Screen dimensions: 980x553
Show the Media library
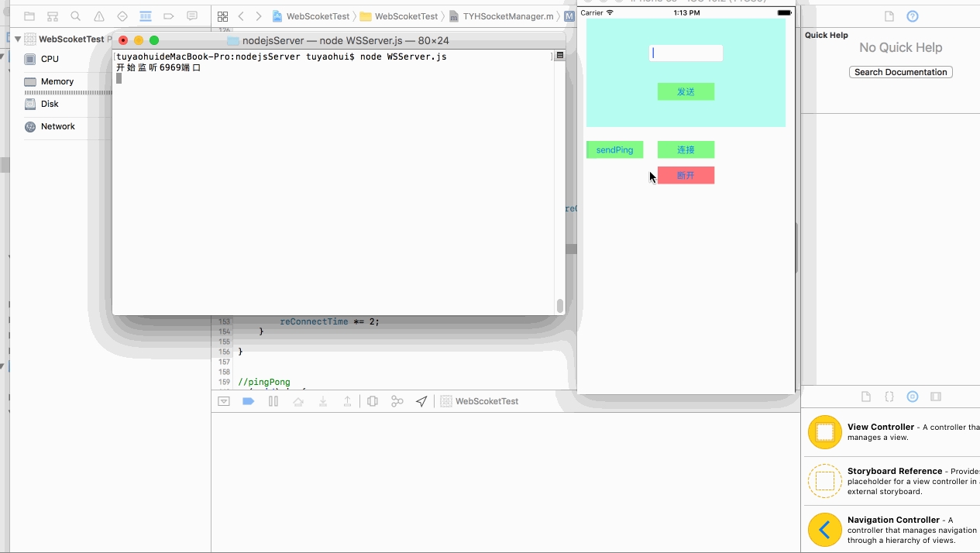(936, 397)
